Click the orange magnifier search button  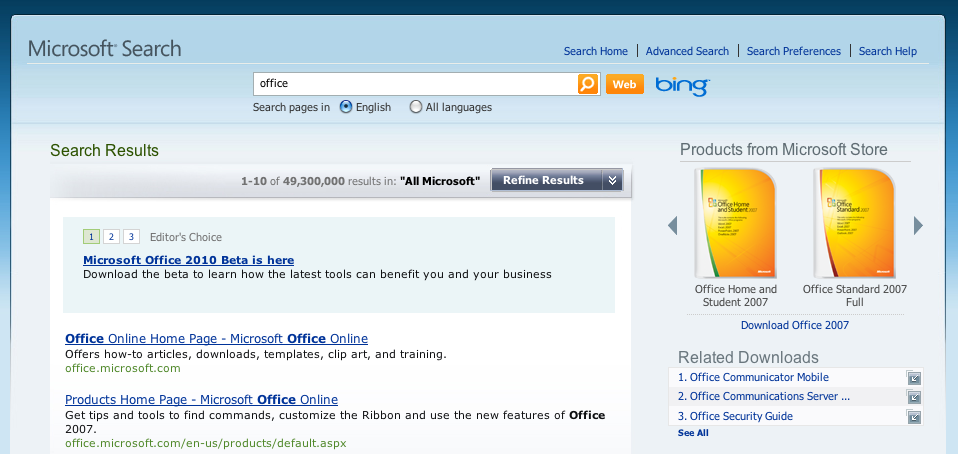(588, 84)
